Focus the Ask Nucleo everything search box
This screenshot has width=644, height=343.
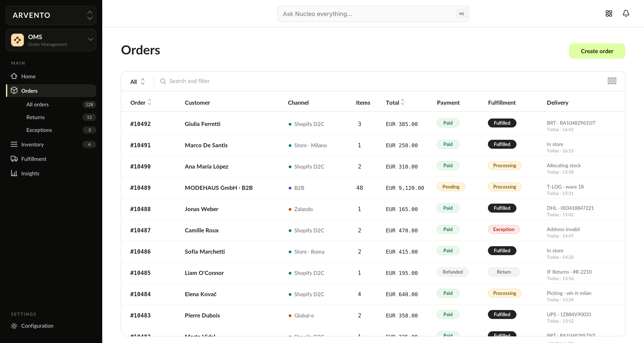coord(373,14)
